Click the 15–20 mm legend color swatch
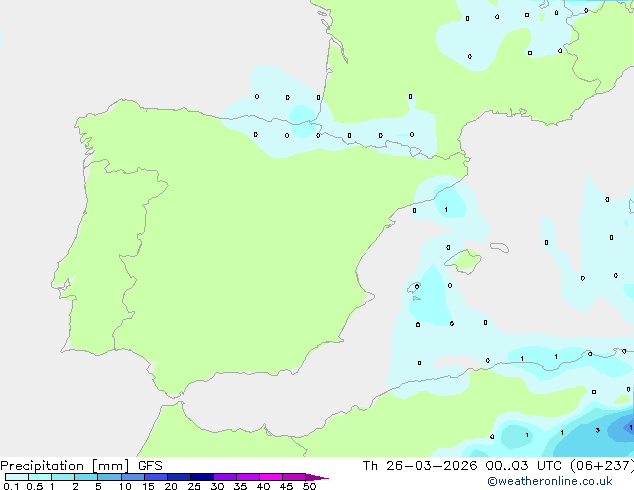Viewport: 634px width, 490px height. click(x=156, y=477)
